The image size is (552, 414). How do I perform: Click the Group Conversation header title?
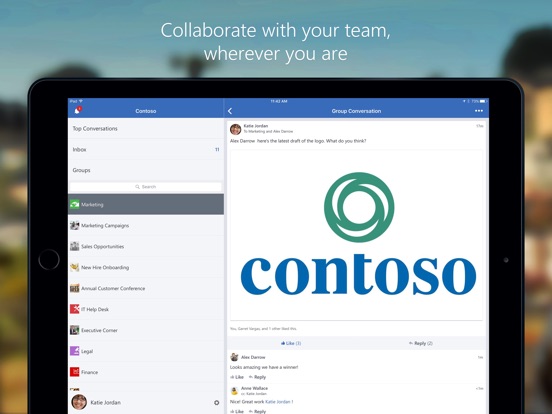[356, 111]
